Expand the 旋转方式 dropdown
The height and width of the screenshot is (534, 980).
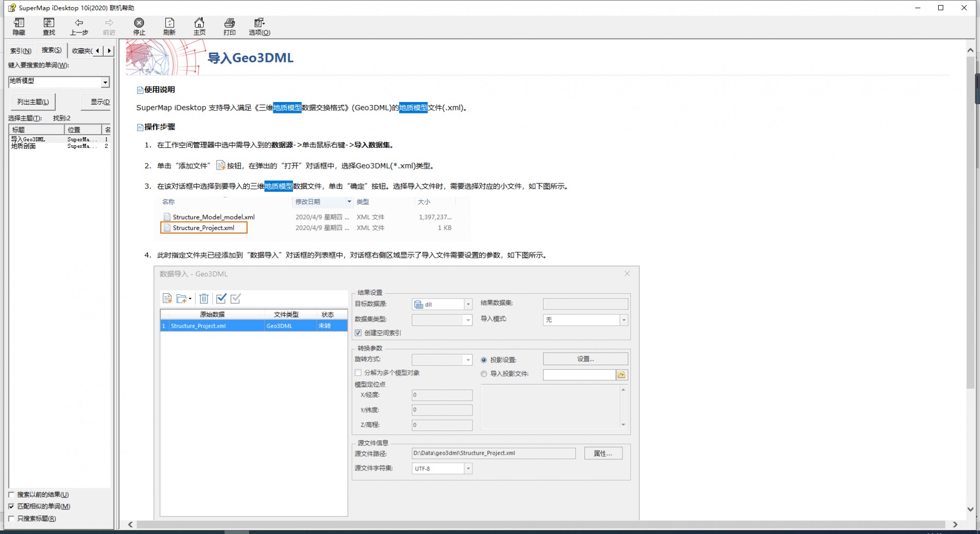pos(468,360)
